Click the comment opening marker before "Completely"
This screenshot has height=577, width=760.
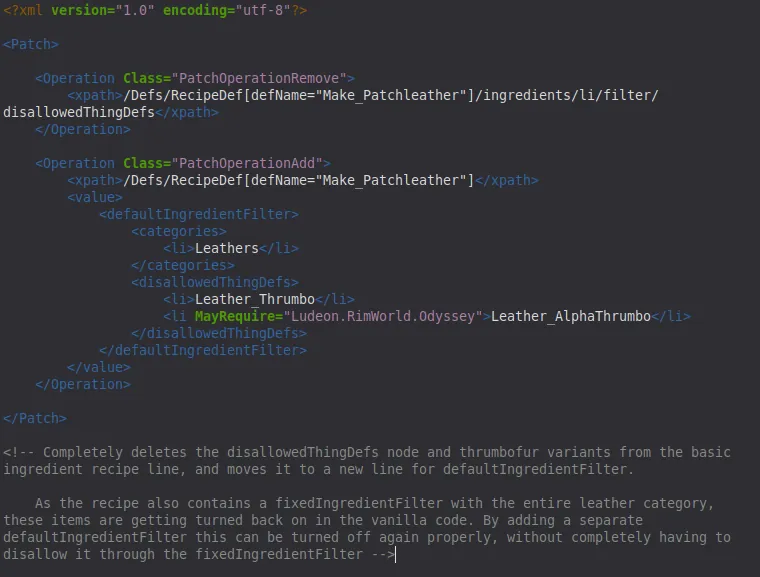[19, 452]
